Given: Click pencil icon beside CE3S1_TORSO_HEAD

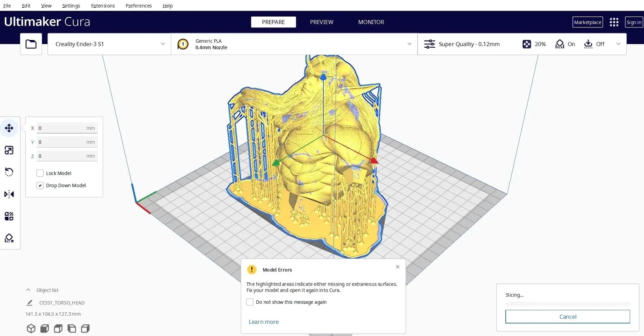Looking at the screenshot, I should (x=30, y=302).
